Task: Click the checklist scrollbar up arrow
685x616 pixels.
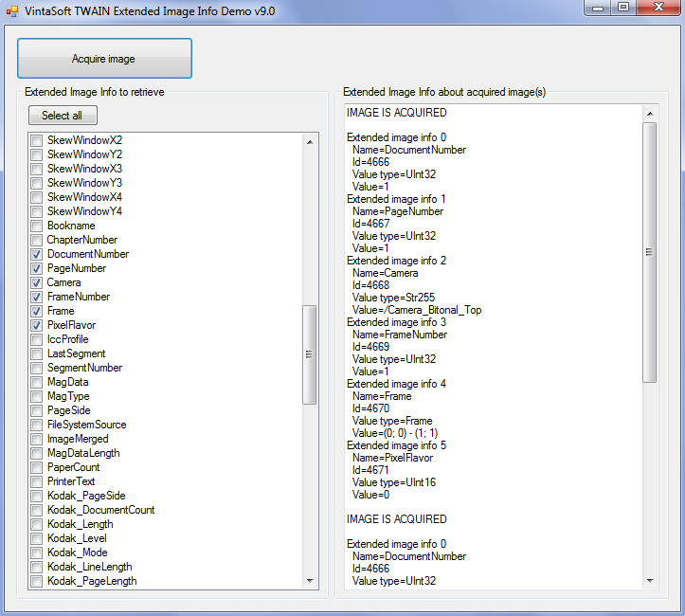Action: [x=310, y=142]
